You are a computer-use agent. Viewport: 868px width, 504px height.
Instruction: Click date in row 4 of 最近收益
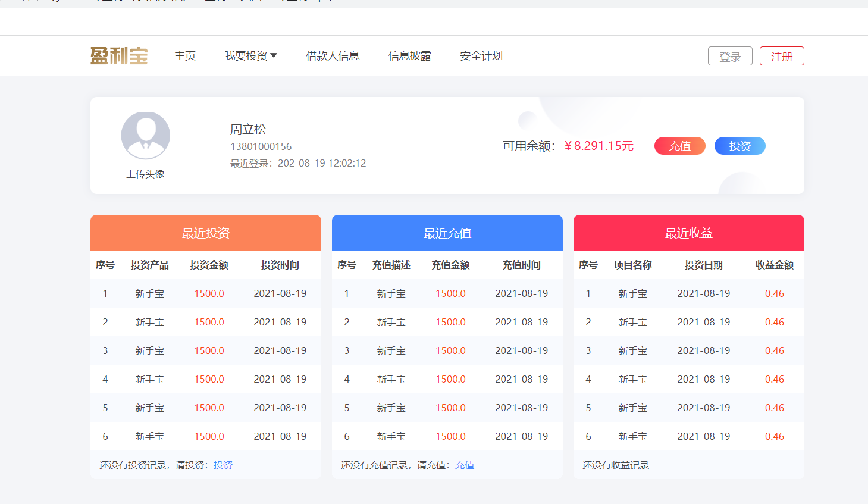click(x=704, y=379)
